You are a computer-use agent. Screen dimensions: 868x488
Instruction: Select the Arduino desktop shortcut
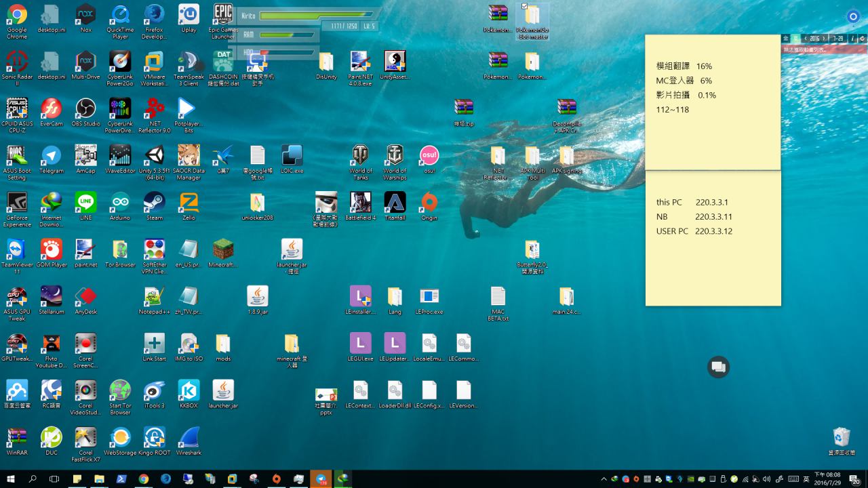point(120,203)
